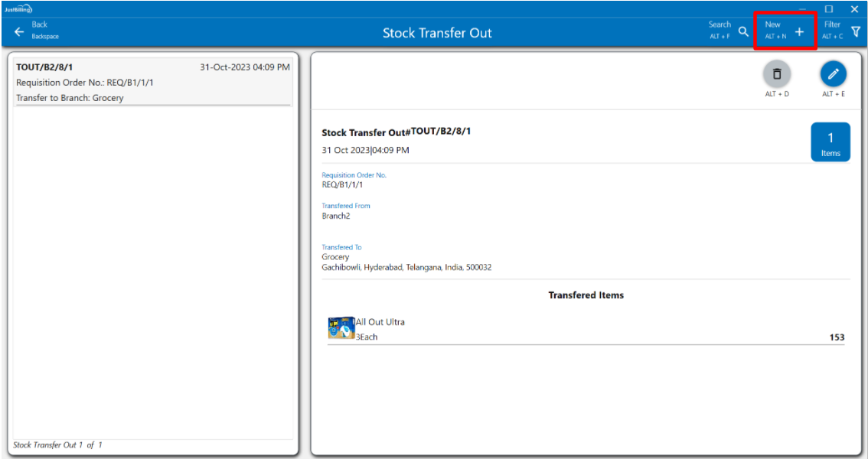Open Search with the magnifier icon
This screenshot has height=459, width=868.
(x=743, y=32)
